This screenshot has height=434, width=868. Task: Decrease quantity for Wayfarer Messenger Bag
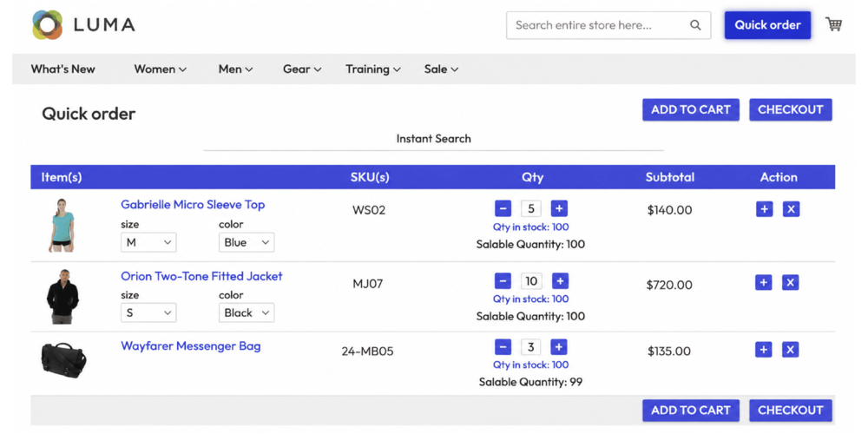[x=503, y=347]
